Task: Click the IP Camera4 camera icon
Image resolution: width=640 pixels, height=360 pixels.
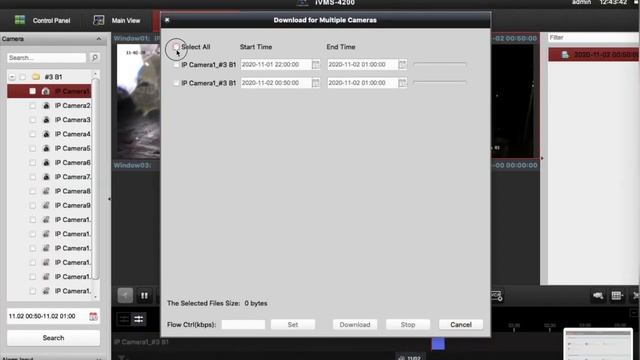Action: coord(46,134)
